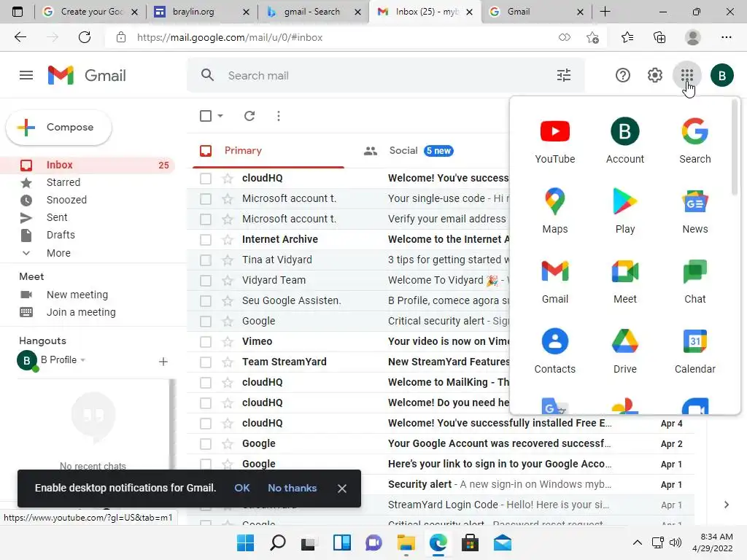
Task: Switch to Primary inbox tab
Action: coord(268,150)
